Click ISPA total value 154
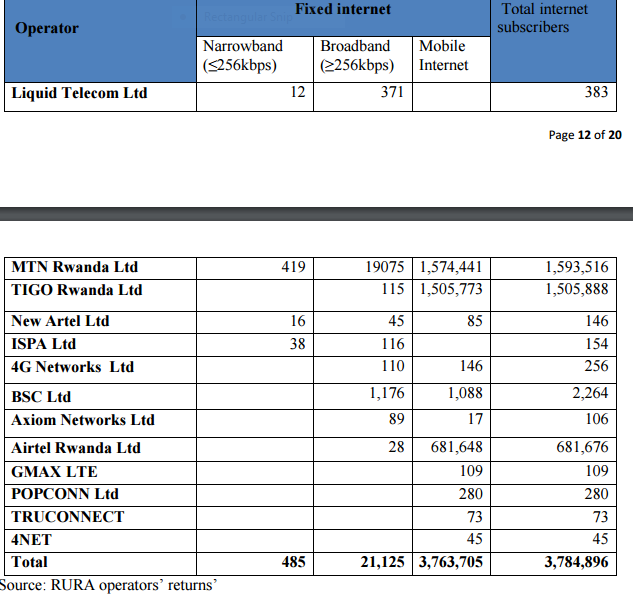 click(x=597, y=344)
